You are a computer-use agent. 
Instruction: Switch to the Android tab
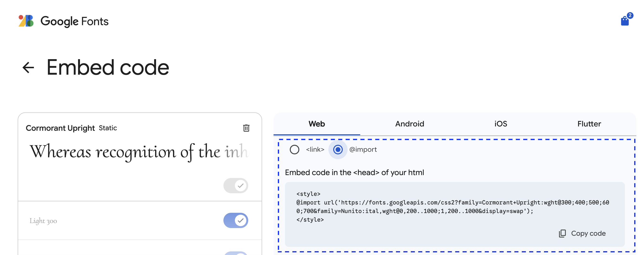(x=410, y=124)
